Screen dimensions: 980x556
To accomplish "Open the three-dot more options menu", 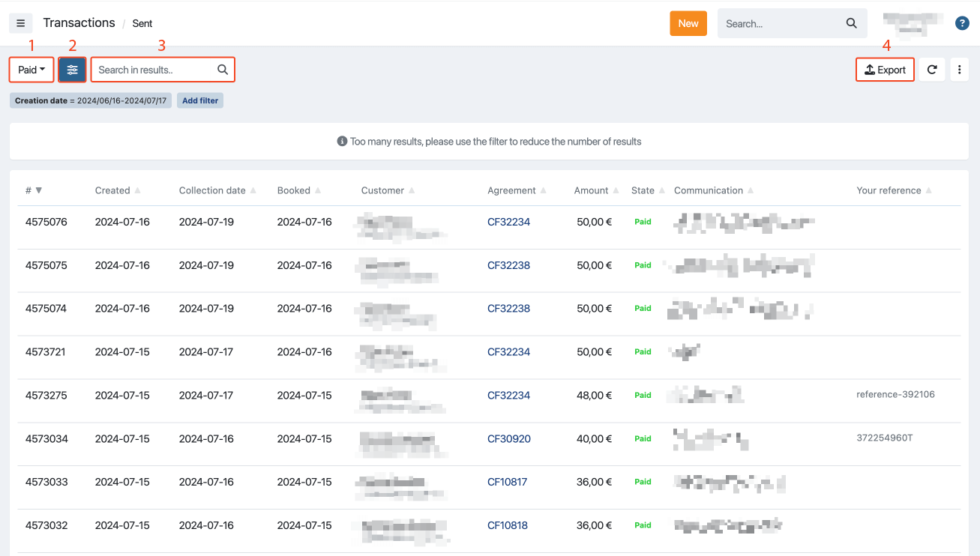I will 960,70.
